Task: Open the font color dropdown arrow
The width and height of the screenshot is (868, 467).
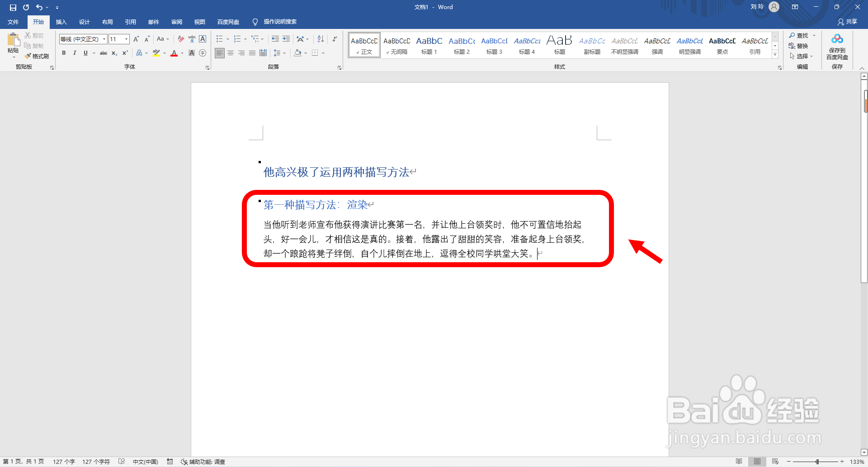Action: pyautogui.click(x=182, y=53)
